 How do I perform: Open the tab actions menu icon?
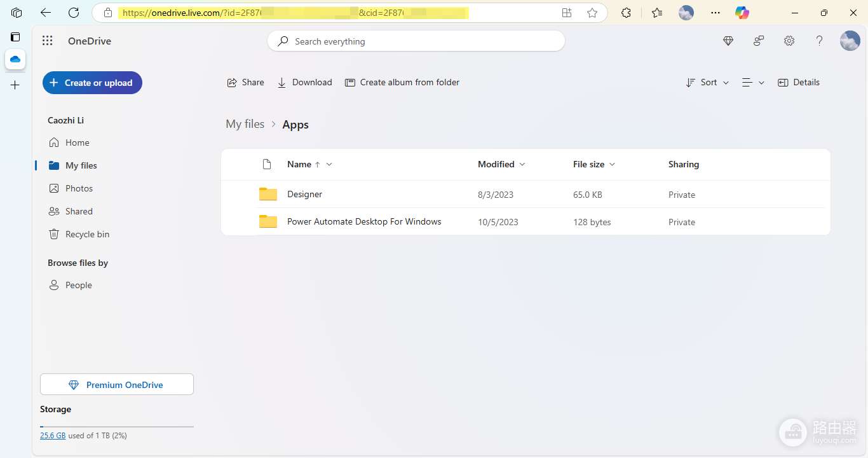click(x=15, y=37)
